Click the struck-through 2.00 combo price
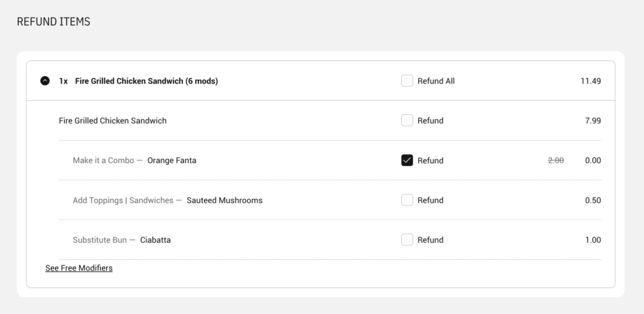This screenshot has width=644, height=314. (x=556, y=160)
